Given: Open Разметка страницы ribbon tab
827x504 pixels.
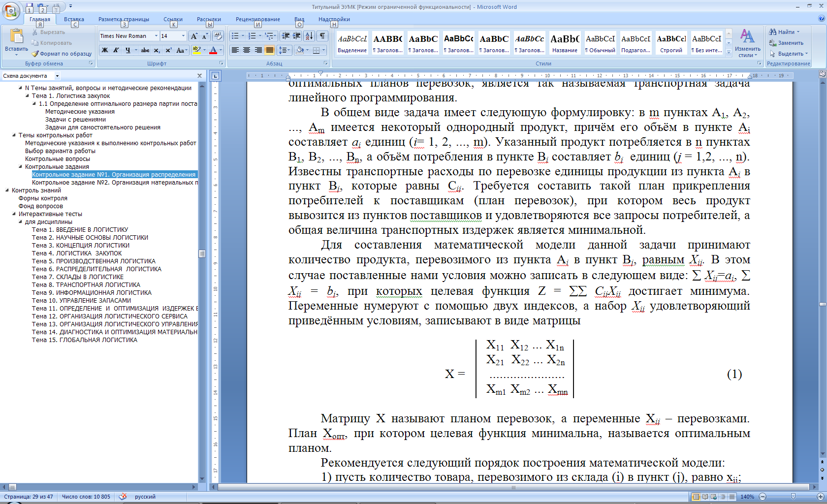Looking at the screenshot, I should [124, 19].
